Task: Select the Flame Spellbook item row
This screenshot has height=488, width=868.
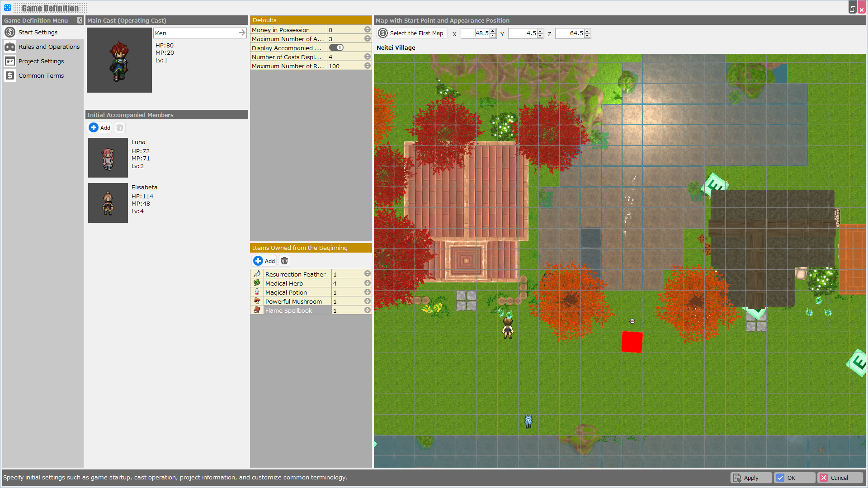Action: [288, 310]
